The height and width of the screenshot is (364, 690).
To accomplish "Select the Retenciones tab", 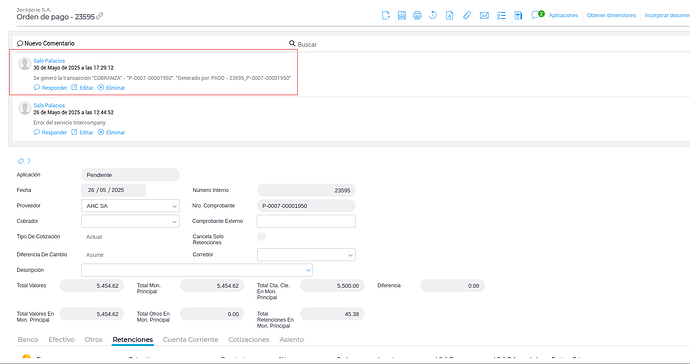I will tap(132, 339).
